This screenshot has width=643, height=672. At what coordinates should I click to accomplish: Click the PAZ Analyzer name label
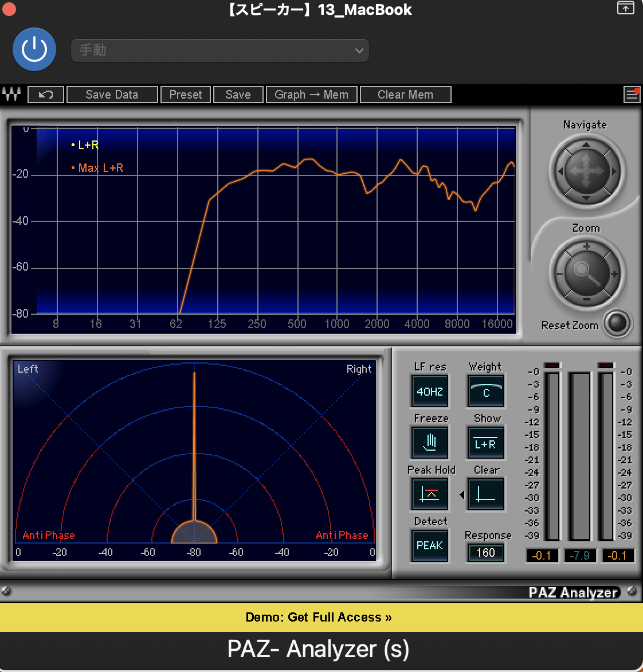point(573,592)
